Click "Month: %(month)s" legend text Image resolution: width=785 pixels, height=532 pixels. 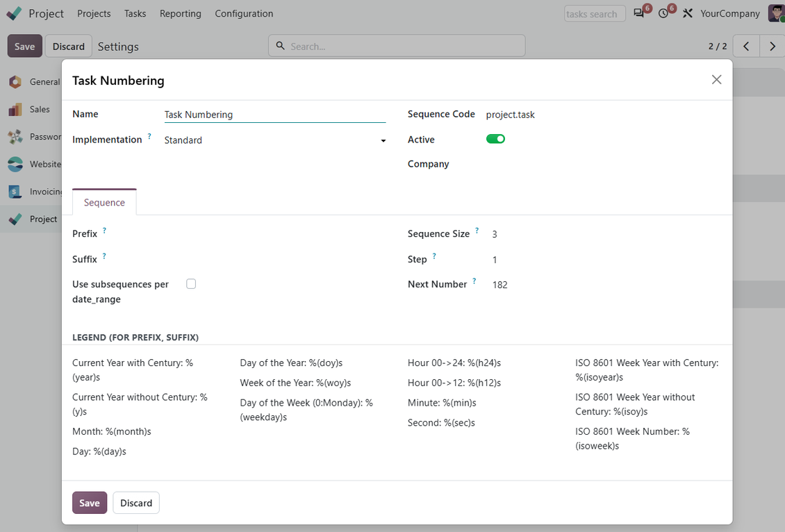[x=112, y=431]
